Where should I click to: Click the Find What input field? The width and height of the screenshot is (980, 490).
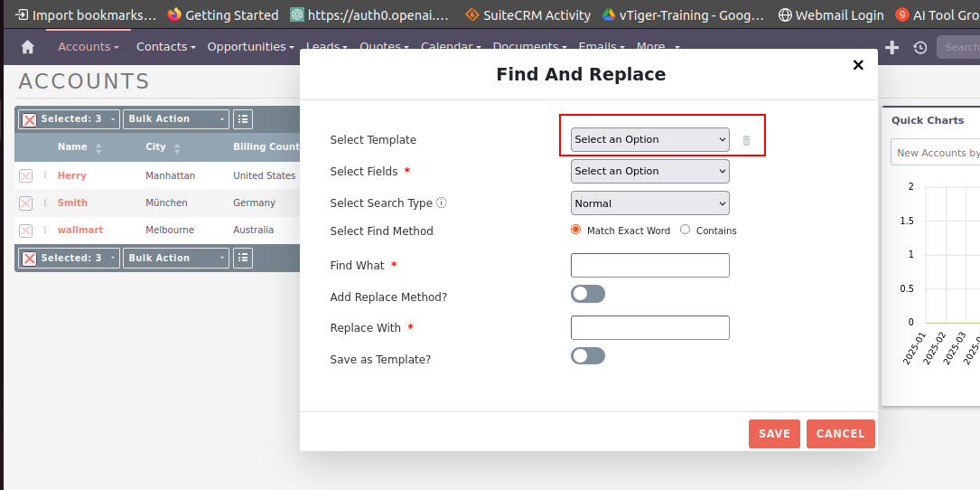[x=649, y=266]
